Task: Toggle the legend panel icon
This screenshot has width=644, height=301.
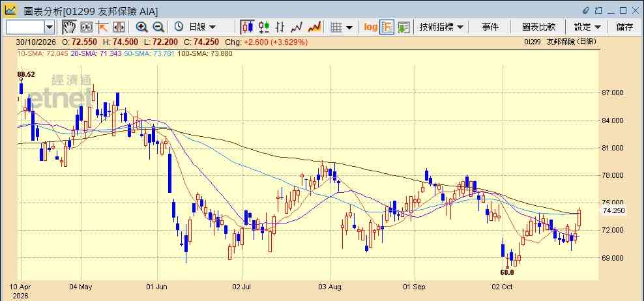Action: (387, 27)
